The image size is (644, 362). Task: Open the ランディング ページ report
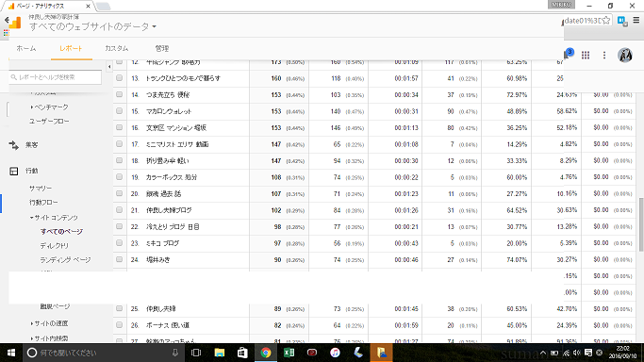tap(65, 260)
